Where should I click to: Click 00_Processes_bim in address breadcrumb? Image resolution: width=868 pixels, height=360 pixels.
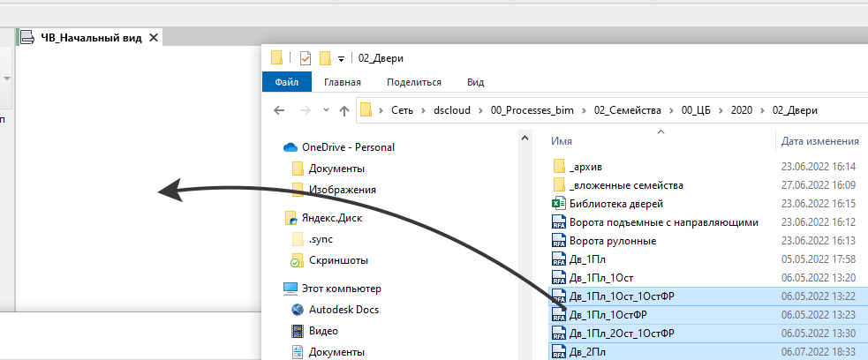click(532, 110)
